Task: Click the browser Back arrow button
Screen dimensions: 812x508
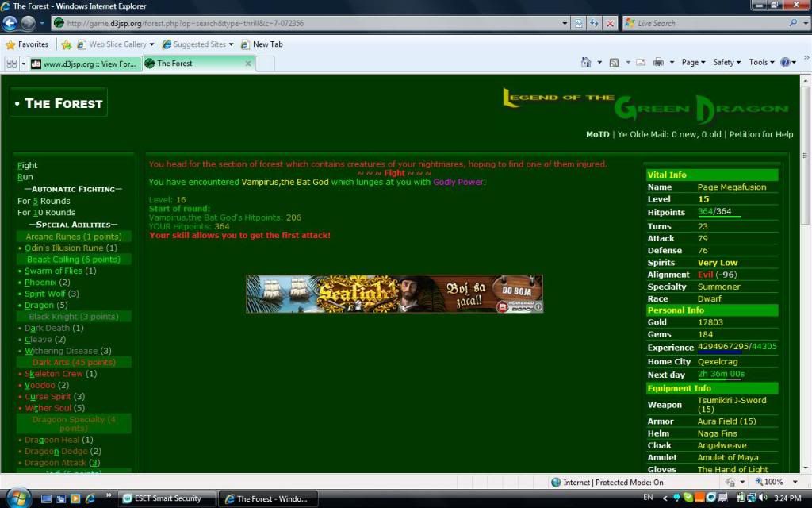Action: click(x=11, y=24)
